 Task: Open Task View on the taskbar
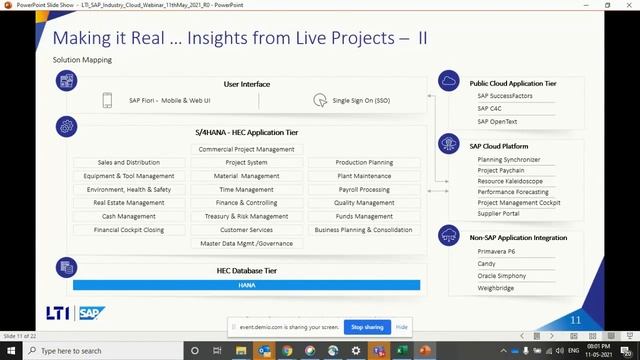(x=217, y=351)
